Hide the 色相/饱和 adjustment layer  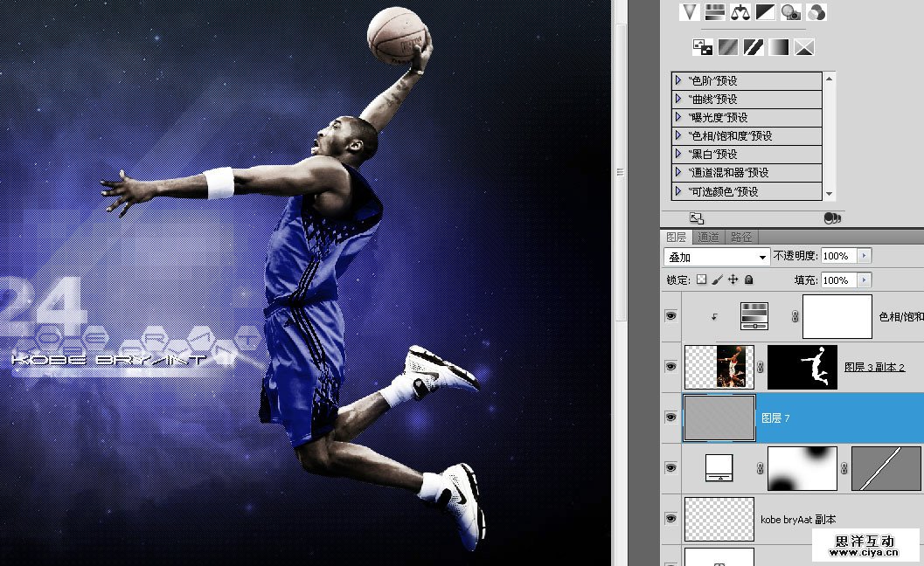pyautogui.click(x=670, y=316)
